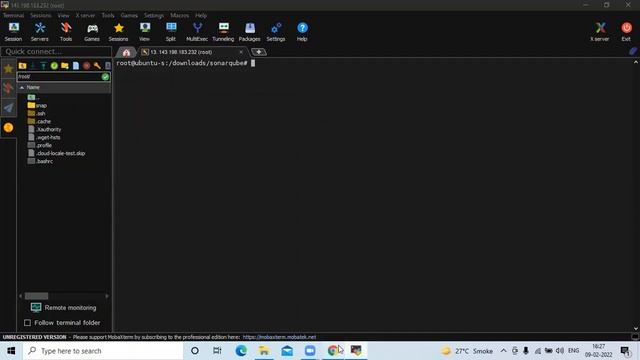This screenshot has height=360, width=640.
Task: Click the /root/ path field
Action: (x=59, y=77)
